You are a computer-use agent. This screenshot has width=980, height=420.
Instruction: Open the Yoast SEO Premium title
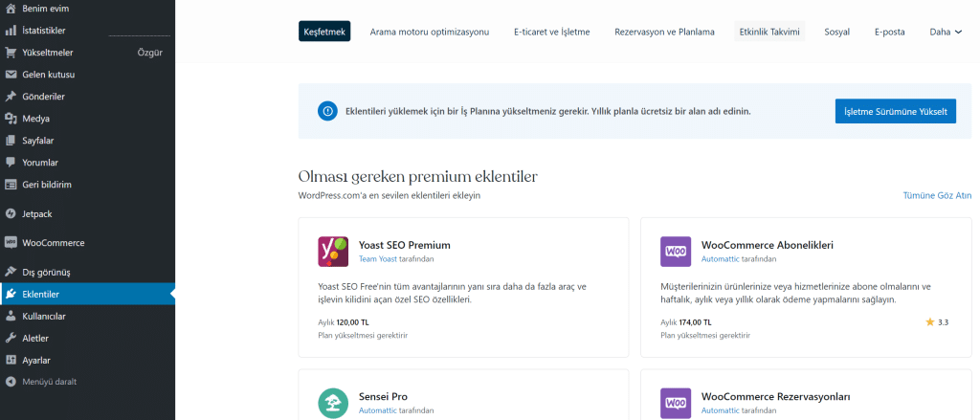pyautogui.click(x=405, y=245)
